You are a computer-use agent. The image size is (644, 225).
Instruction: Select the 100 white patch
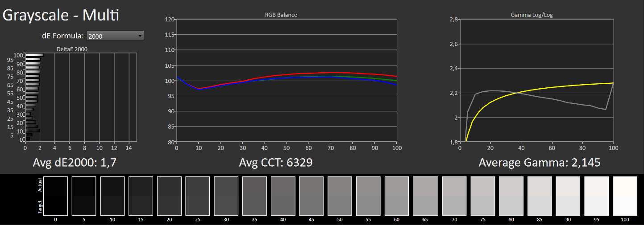click(x=625, y=196)
